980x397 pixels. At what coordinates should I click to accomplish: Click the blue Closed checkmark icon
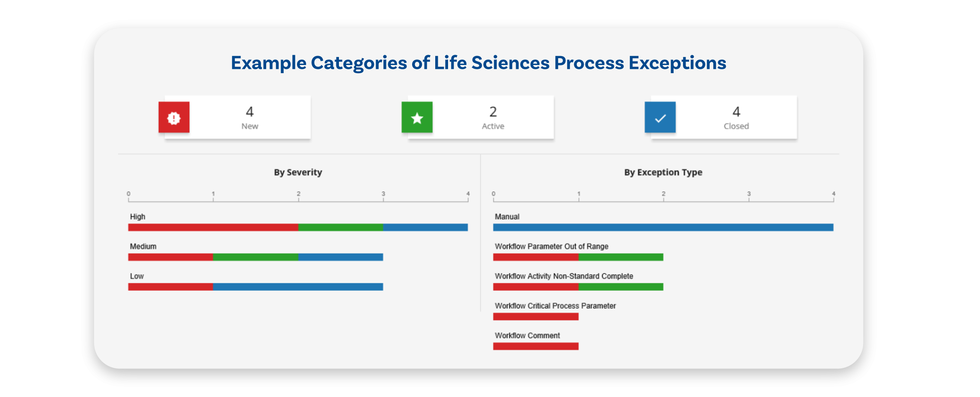660,117
